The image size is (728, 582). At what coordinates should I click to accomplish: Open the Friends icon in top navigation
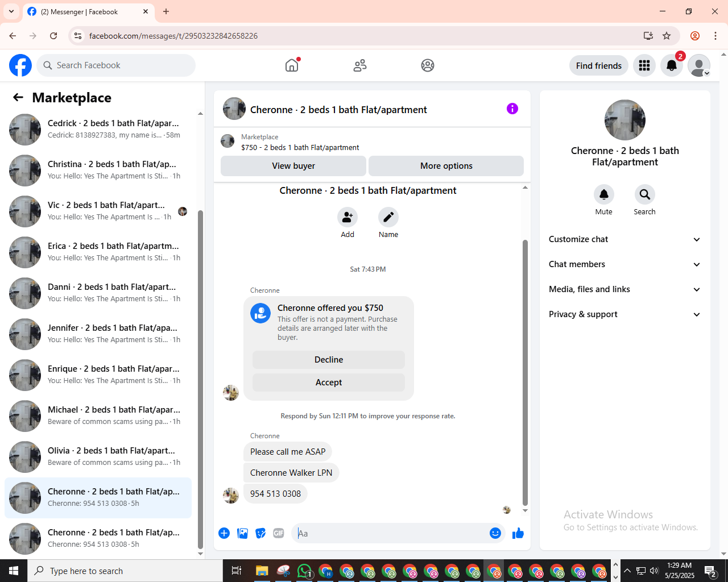coord(360,65)
